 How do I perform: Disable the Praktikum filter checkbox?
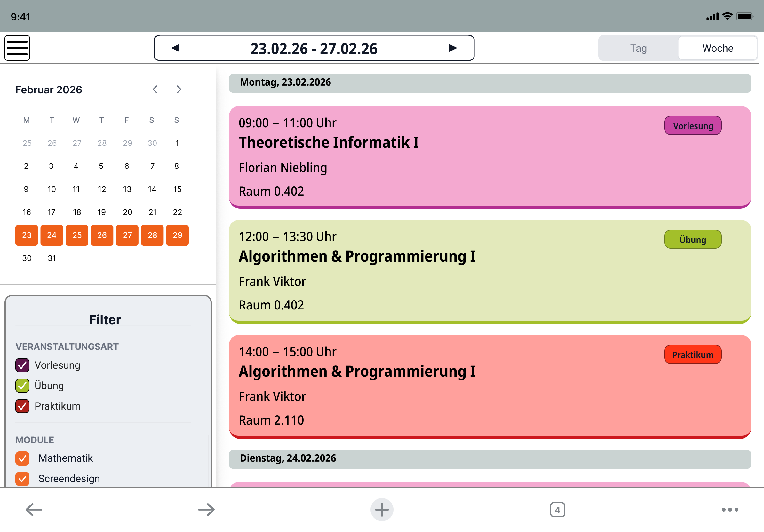(x=22, y=406)
